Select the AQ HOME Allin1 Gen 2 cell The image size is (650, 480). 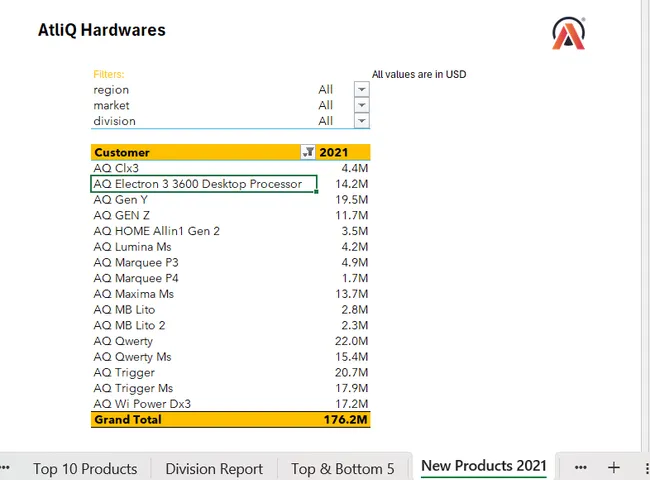click(x=204, y=231)
